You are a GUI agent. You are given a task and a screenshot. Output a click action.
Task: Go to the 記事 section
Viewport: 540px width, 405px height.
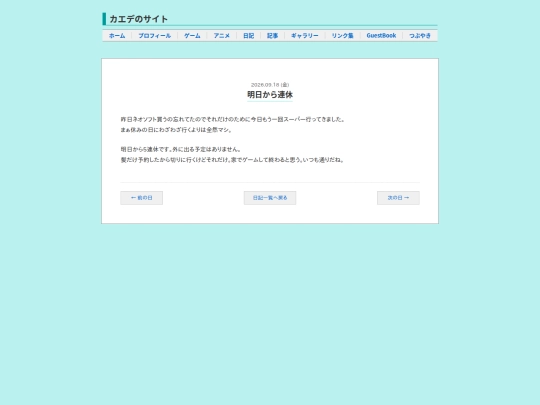pos(272,36)
